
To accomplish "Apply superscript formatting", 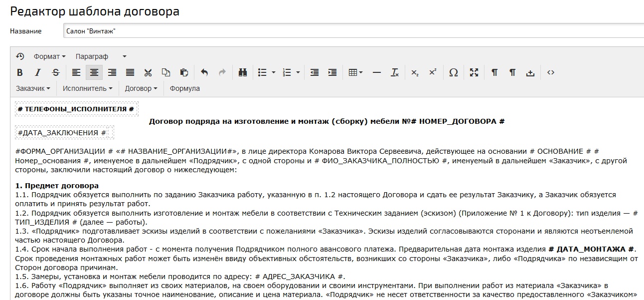I will [x=433, y=73].
